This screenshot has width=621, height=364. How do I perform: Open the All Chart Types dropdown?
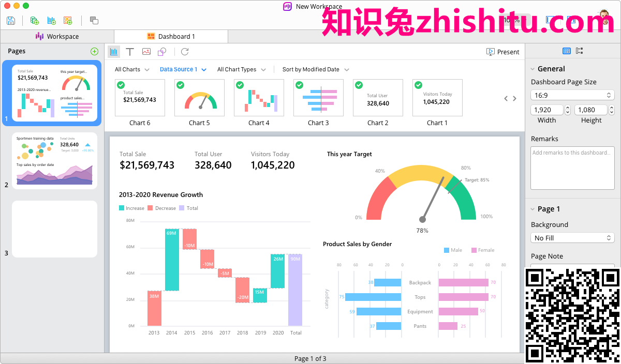click(242, 69)
